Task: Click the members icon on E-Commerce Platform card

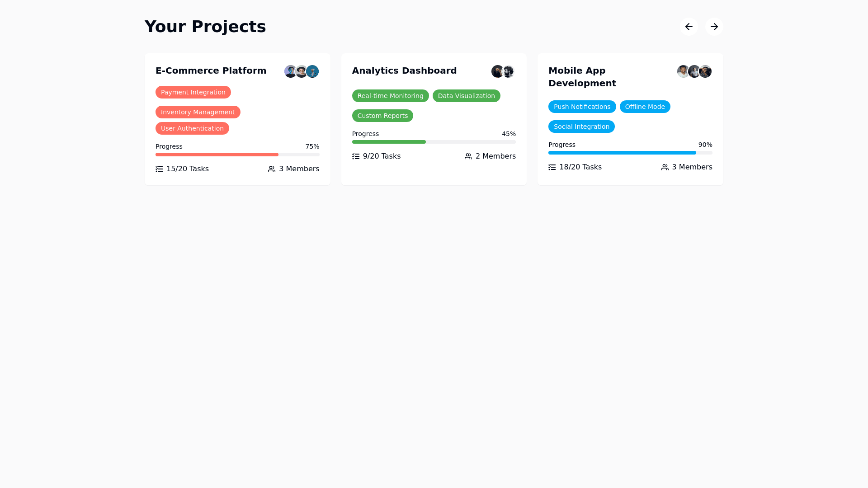Action: click(272, 169)
